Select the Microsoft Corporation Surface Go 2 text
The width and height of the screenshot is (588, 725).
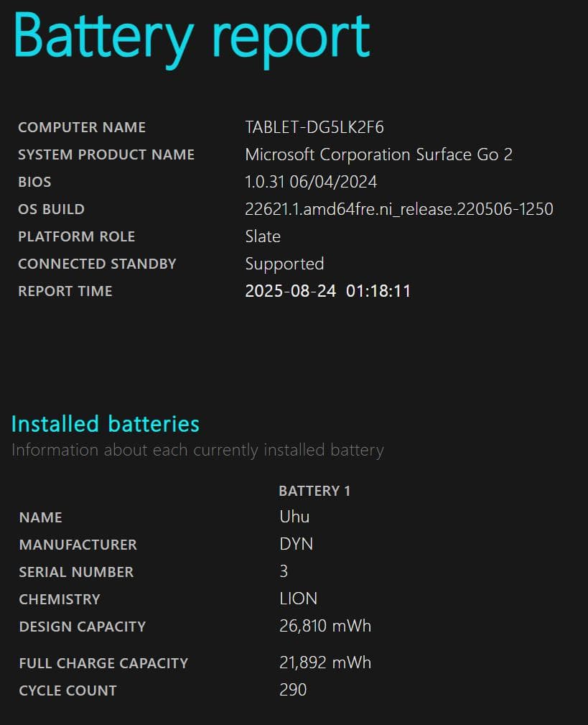click(378, 154)
